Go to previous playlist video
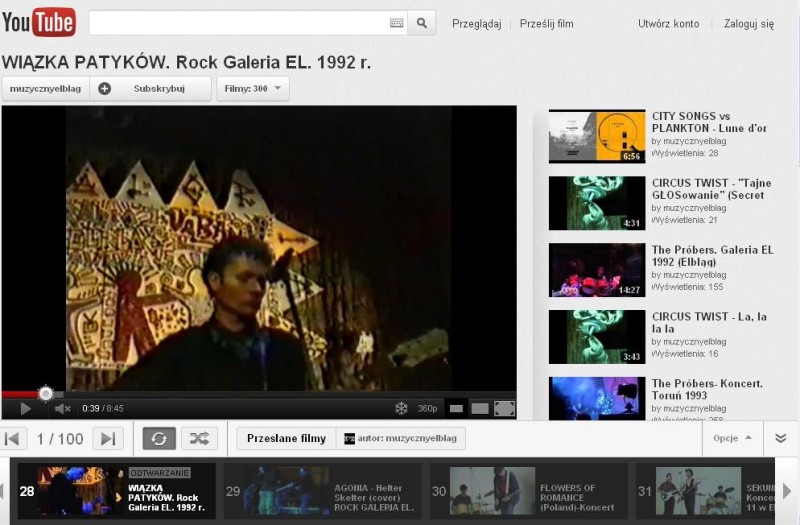 tap(12, 439)
